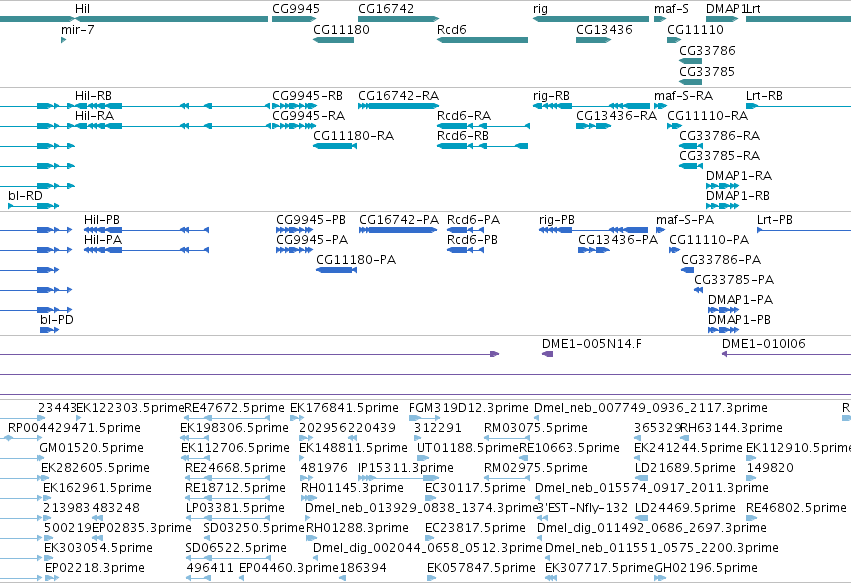Click the mir-7 gene marker
Screen dimensions: 851x583
(63, 40)
